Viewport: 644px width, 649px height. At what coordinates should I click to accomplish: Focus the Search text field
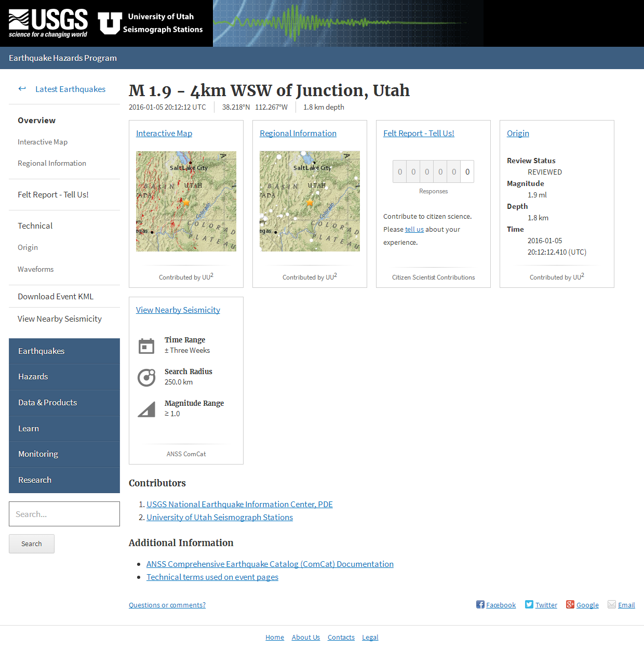[64, 514]
